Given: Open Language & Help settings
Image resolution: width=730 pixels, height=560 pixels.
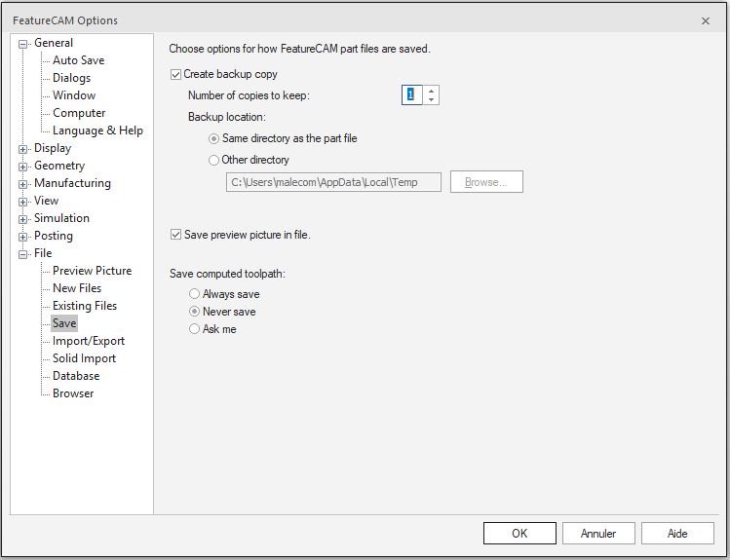Looking at the screenshot, I should [x=97, y=131].
